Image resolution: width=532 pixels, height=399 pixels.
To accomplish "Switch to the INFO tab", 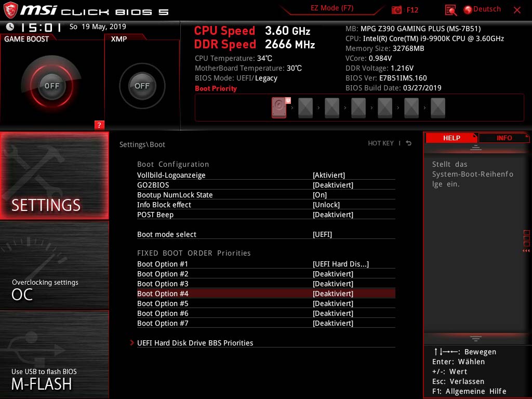I will [504, 138].
